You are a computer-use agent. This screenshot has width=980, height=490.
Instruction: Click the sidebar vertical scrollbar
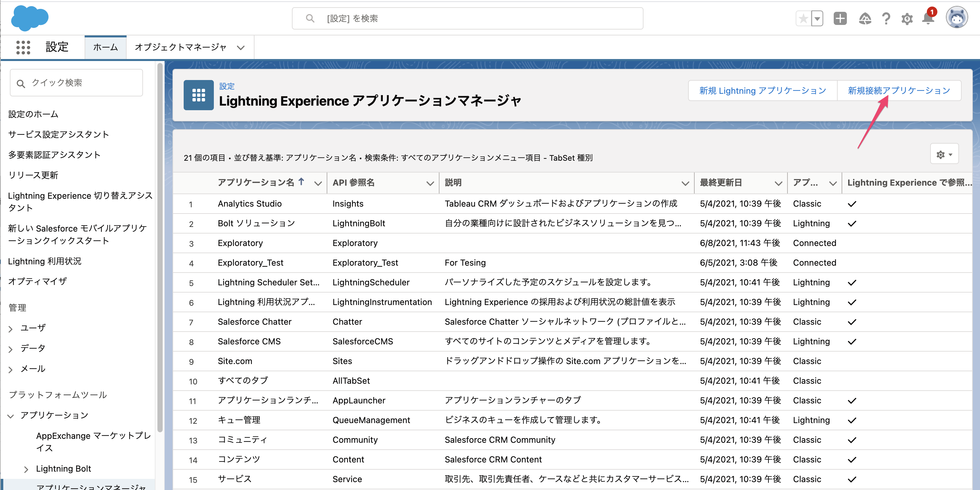[160, 247]
